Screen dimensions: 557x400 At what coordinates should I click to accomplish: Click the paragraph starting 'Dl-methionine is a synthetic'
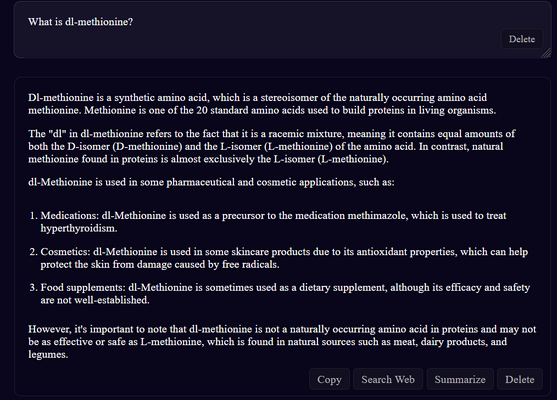click(262, 104)
